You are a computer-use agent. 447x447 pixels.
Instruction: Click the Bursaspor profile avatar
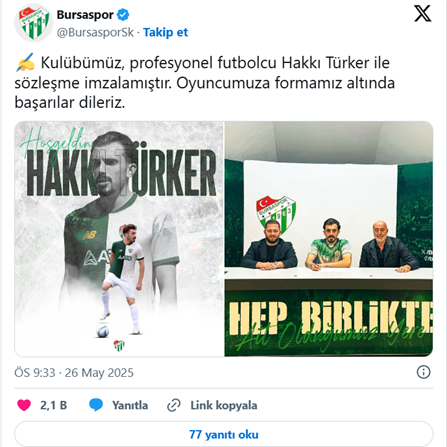point(33,23)
